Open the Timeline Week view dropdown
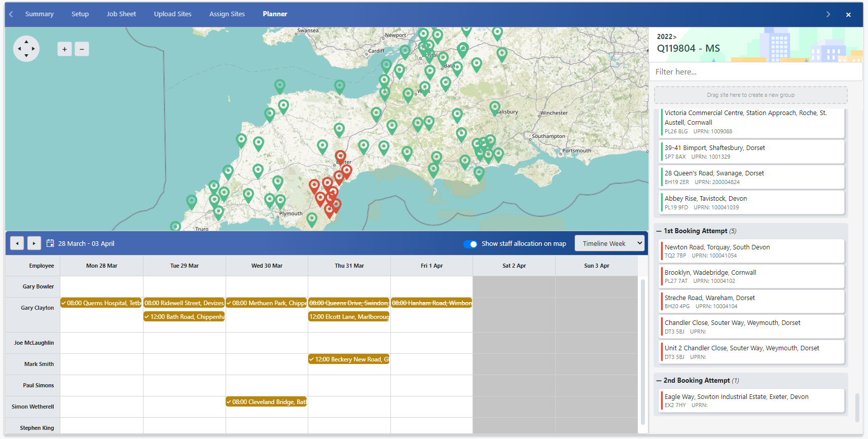The height and width of the screenshot is (439, 868). coord(609,243)
